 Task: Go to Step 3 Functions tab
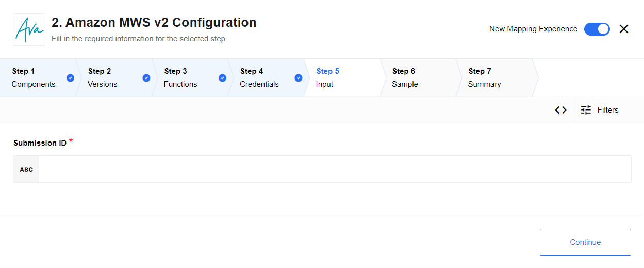click(180, 78)
